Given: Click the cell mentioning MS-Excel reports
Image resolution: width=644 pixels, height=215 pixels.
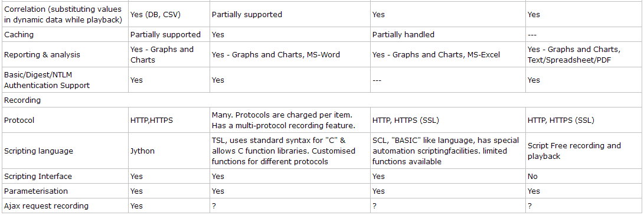Looking at the screenshot, I should [x=436, y=55].
